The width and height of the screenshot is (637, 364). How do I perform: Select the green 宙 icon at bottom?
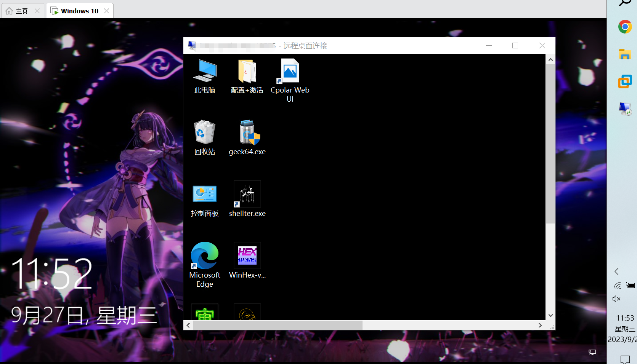[205, 312]
